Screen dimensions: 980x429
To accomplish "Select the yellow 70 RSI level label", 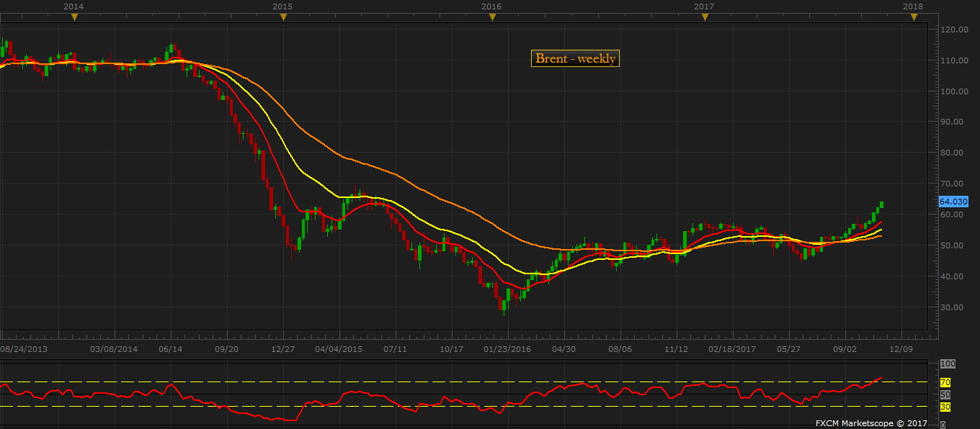I will (945, 382).
